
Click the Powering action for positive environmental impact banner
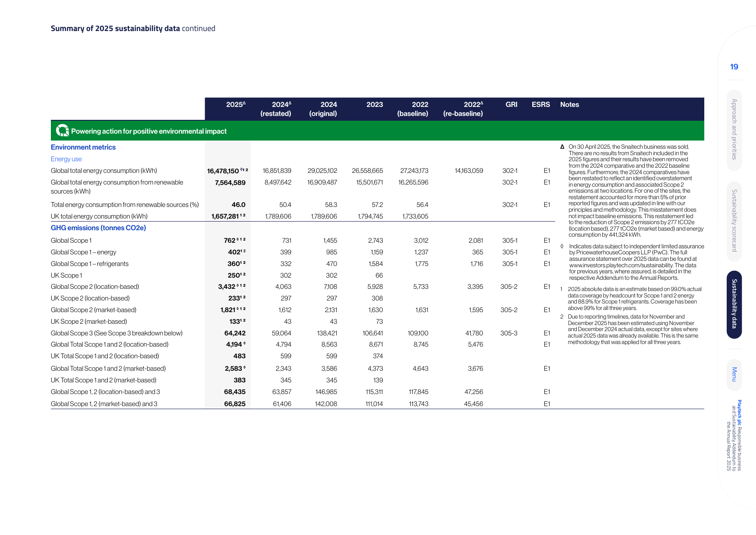[378, 131]
